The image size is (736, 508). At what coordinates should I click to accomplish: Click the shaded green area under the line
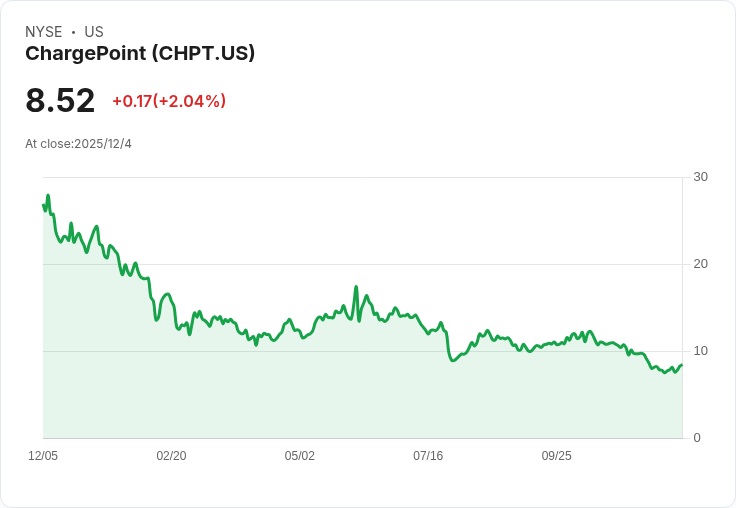300,400
